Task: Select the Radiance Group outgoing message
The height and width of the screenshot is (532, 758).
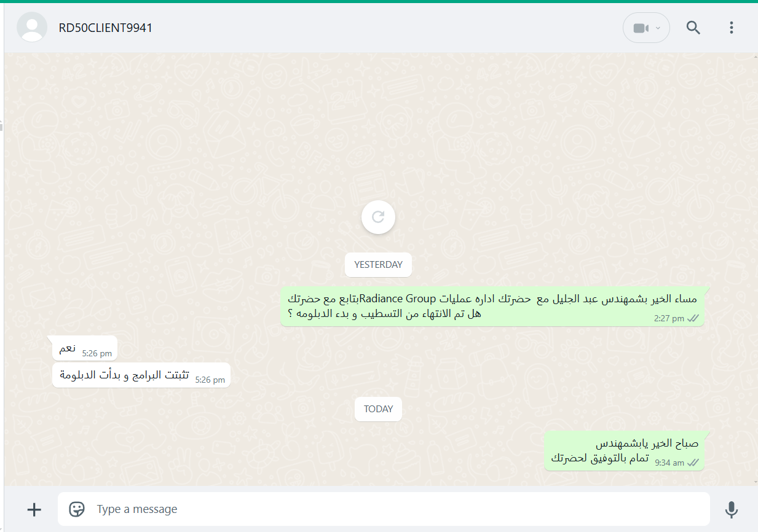Action: pyautogui.click(x=492, y=307)
